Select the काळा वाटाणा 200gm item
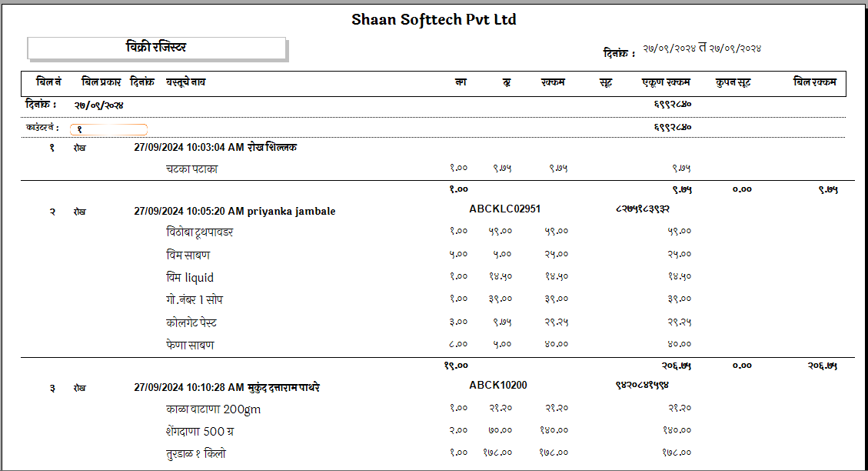Screen dimensions: 868x471 (x=213, y=409)
